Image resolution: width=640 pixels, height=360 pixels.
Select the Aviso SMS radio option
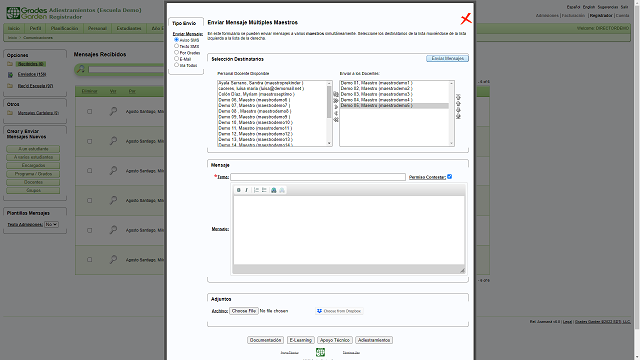(x=176, y=40)
